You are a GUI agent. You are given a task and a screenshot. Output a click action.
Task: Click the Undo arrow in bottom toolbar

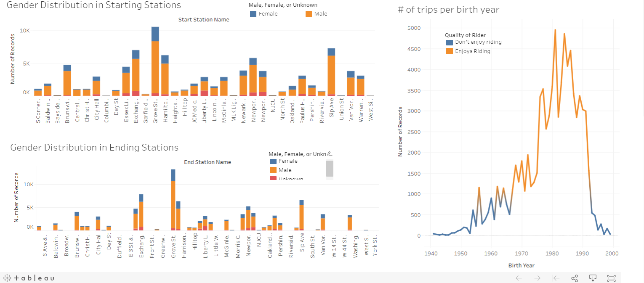pos(519,278)
